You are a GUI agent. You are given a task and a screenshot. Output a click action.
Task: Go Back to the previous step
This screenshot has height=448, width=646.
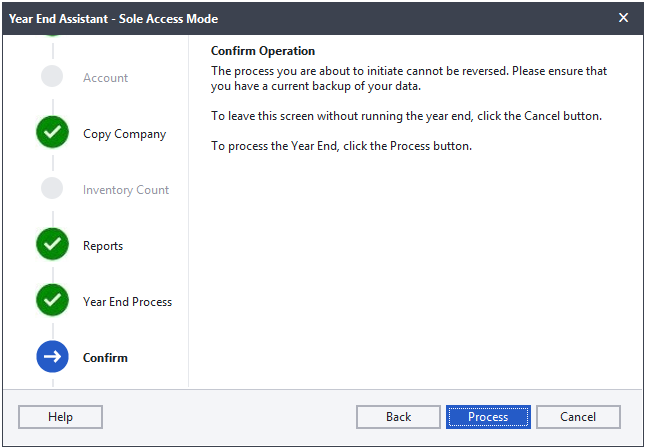(x=398, y=417)
